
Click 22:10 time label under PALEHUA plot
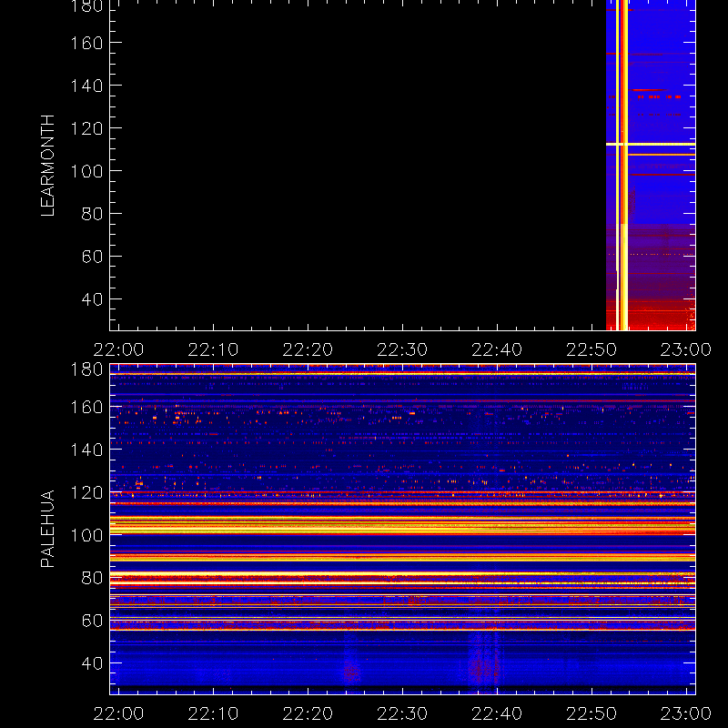(213, 713)
